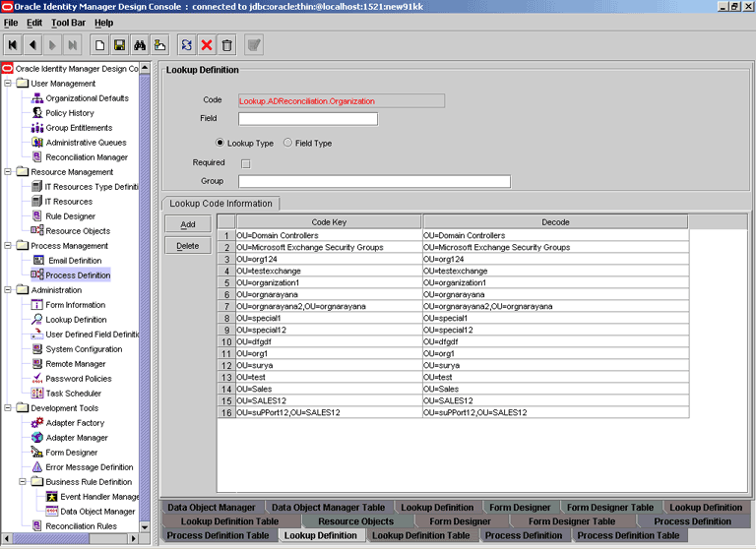Collapse the Business Rule Definition folder

point(23,481)
